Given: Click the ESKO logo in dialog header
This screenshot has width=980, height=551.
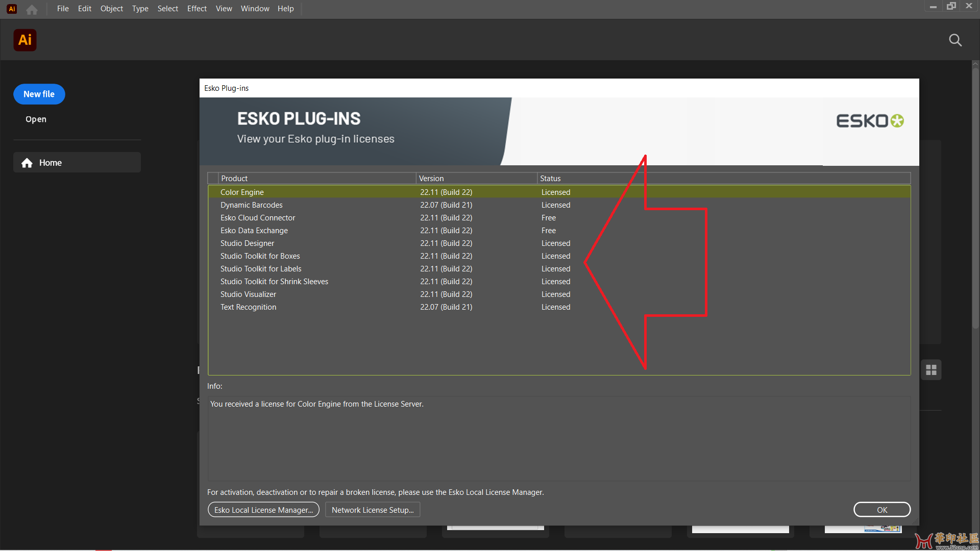Looking at the screenshot, I should click(870, 121).
